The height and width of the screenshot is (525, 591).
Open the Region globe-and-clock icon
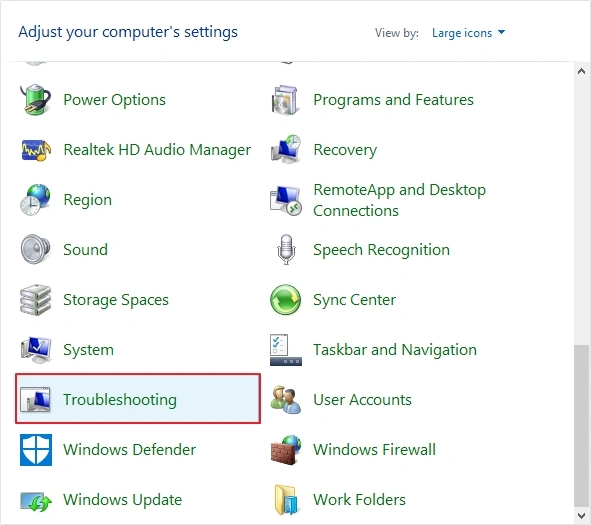click(35, 200)
